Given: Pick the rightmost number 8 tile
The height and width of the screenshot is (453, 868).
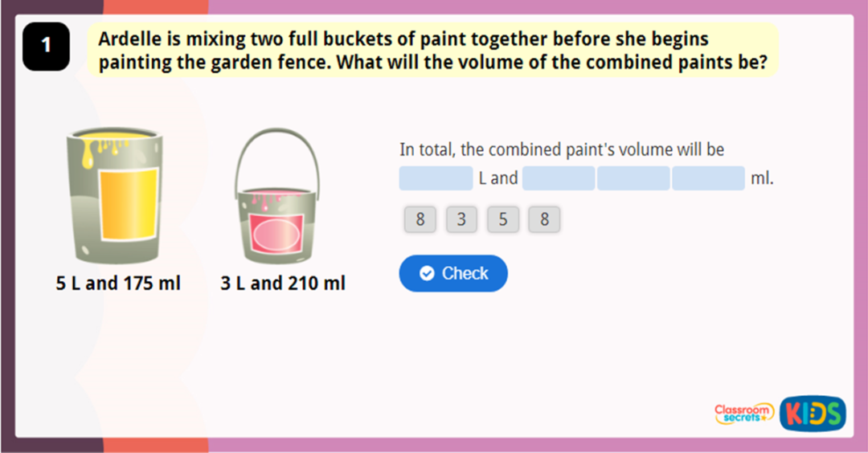Looking at the screenshot, I should point(544,219).
